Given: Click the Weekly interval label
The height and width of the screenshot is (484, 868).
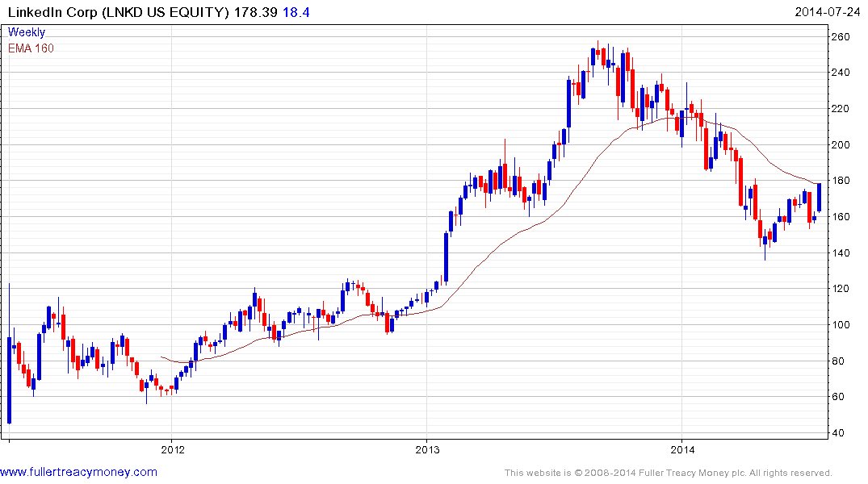Looking at the screenshot, I should pyautogui.click(x=27, y=32).
